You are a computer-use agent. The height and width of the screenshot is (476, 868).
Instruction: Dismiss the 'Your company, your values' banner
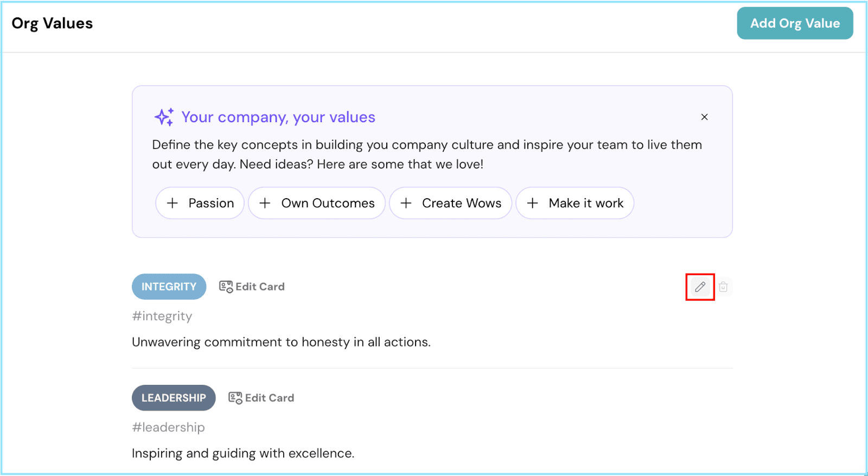(x=704, y=117)
